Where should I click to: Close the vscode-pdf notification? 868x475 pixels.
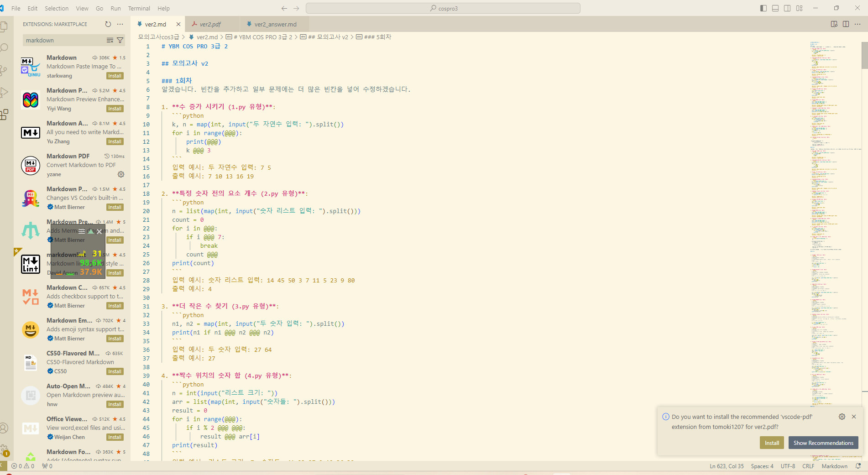[x=854, y=417]
